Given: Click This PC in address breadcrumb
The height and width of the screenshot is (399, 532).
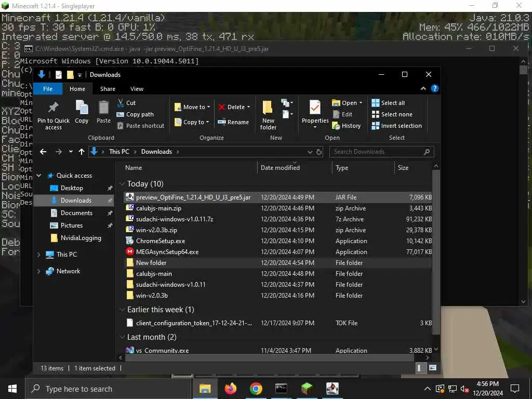Looking at the screenshot, I should [x=119, y=152].
